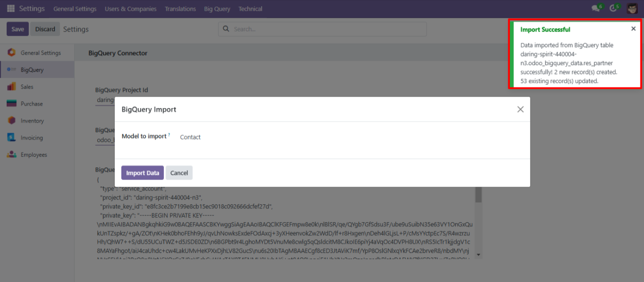Click the General Settings sidebar icon
Screen dimensions: 644x282
pyautogui.click(x=11, y=53)
